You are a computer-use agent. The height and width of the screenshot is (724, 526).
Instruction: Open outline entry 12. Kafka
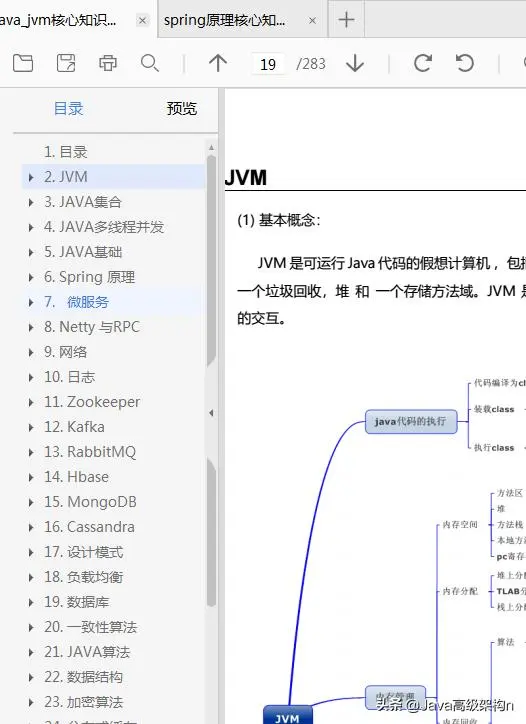(x=74, y=427)
